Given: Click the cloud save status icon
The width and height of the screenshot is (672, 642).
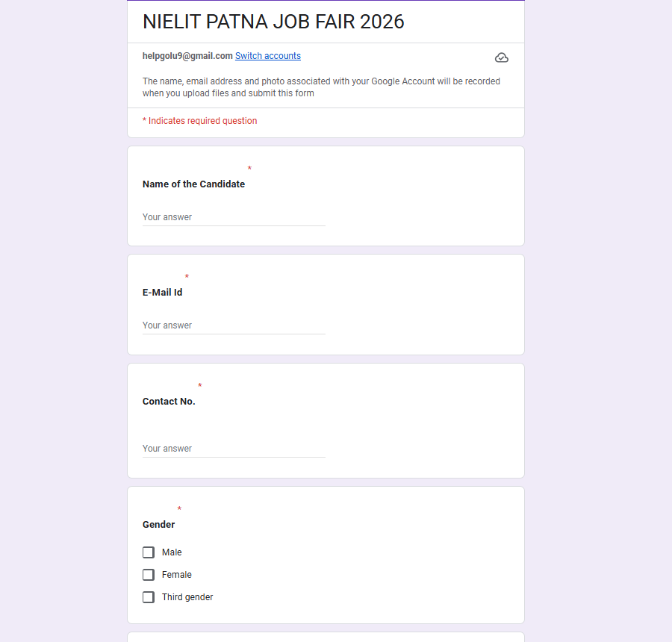Looking at the screenshot, I should [502, 57].
